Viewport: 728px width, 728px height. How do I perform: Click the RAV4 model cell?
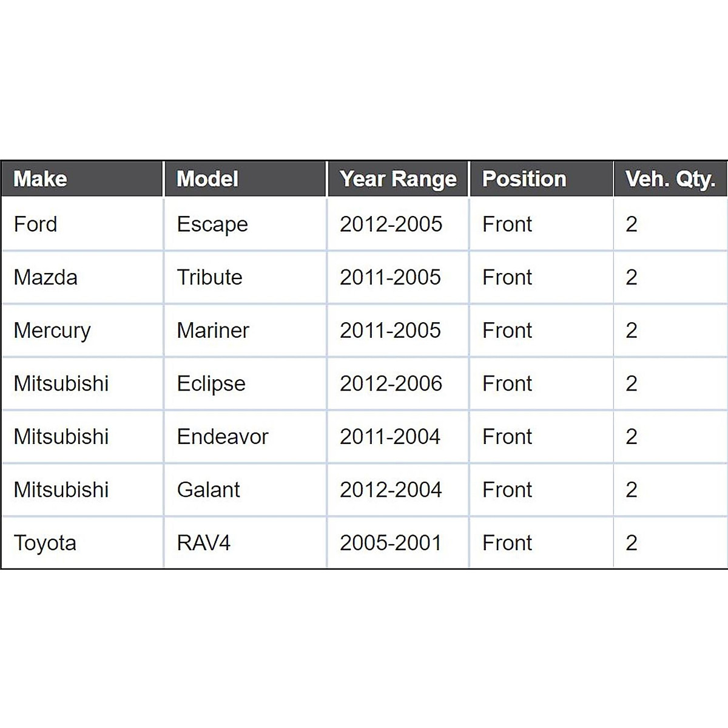click(x=204, y=542)
